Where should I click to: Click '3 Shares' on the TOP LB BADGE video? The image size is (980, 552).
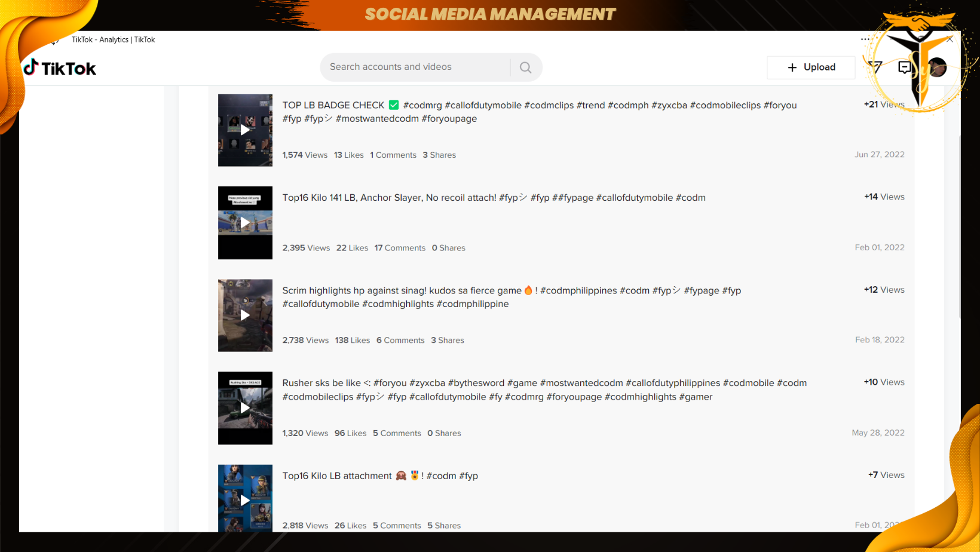pos(439,155)
